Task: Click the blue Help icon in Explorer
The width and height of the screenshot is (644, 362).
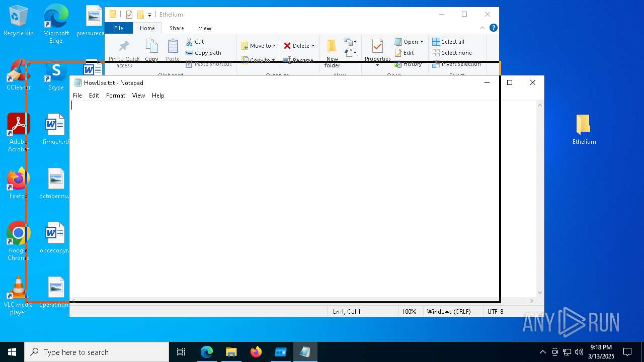Action: 494,28
